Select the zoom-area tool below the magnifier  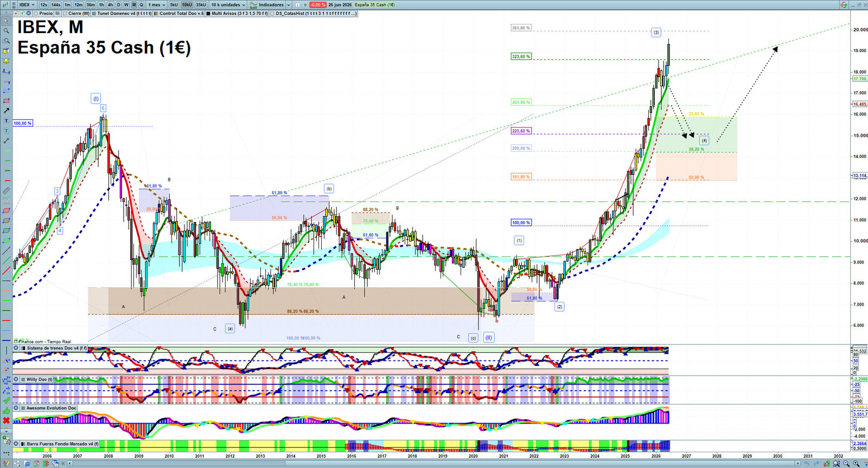6,40
